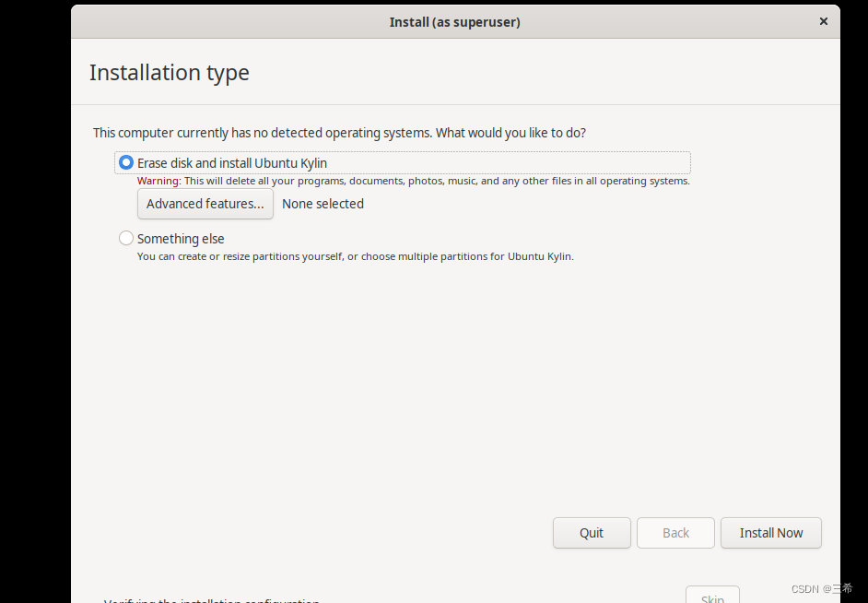Click the Installation type heading
Image resolution: width=868 pixels, height=603 pixels.
(x=170, y=73)
